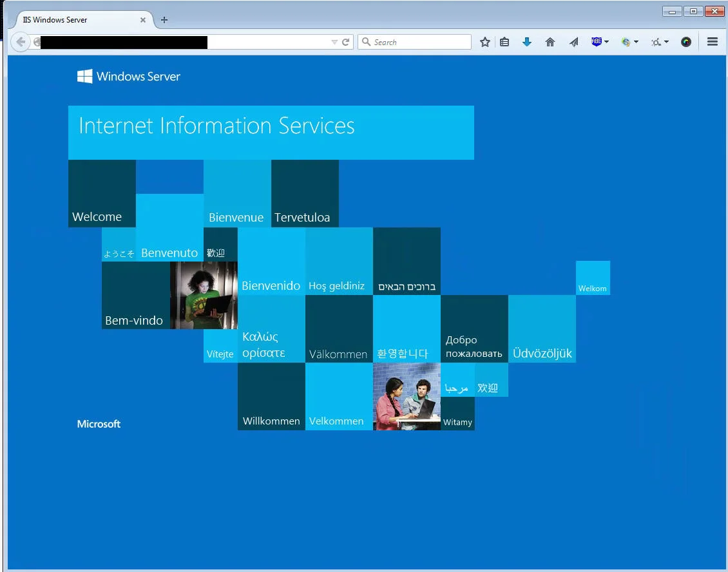Click the Hebrew ברוכים הבאים tile
Screen dimensions: 728x572
[x=407, y=262]
